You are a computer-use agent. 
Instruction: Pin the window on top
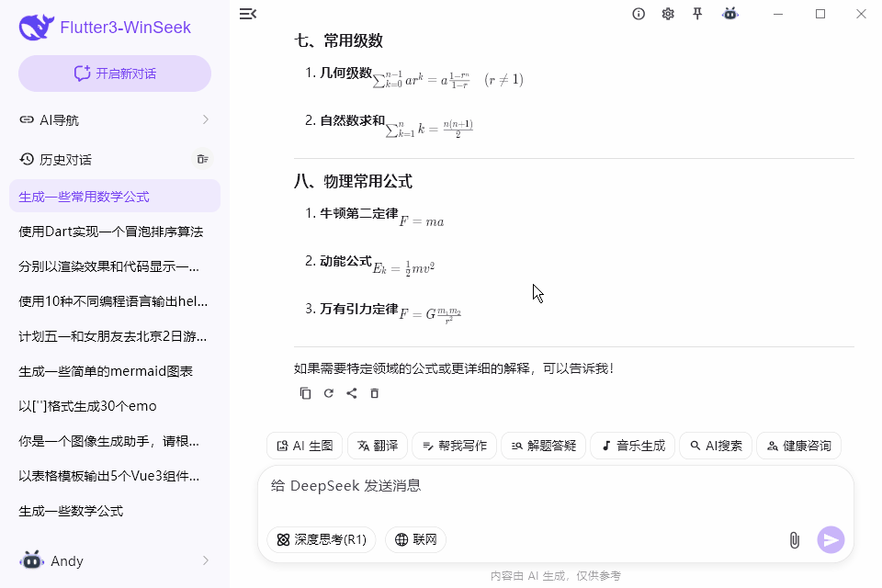(698, 14)
